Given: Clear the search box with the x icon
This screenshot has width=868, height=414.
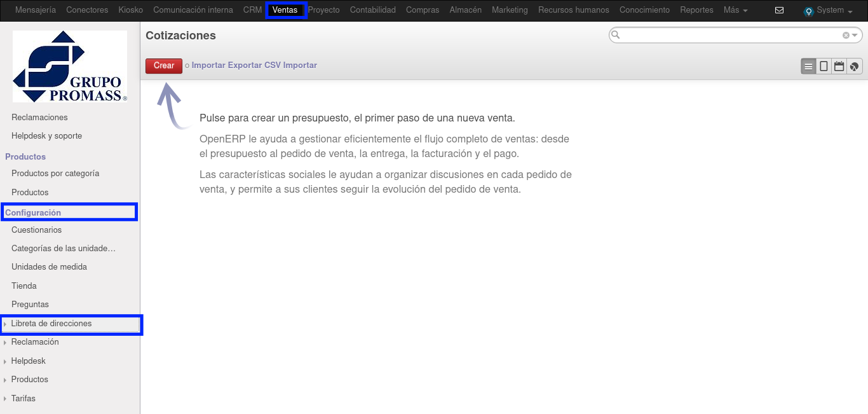Looking at the screenshot, I should [846, 36].
